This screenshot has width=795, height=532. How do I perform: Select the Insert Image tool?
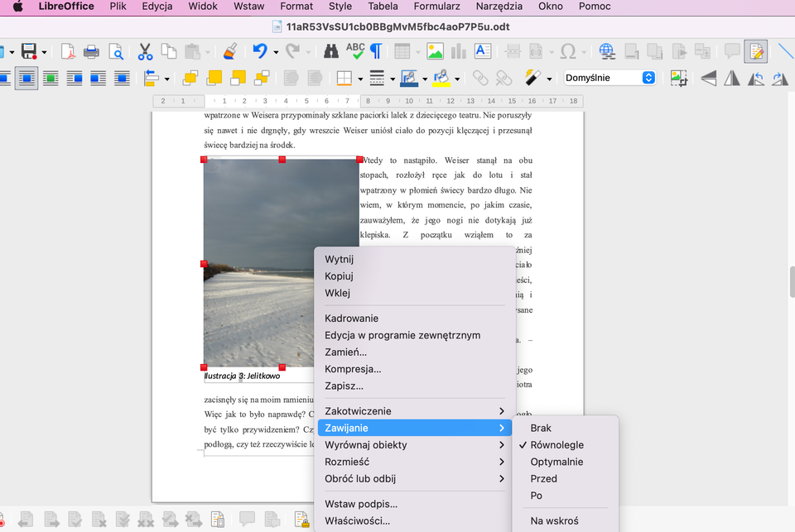pos(435,50)
